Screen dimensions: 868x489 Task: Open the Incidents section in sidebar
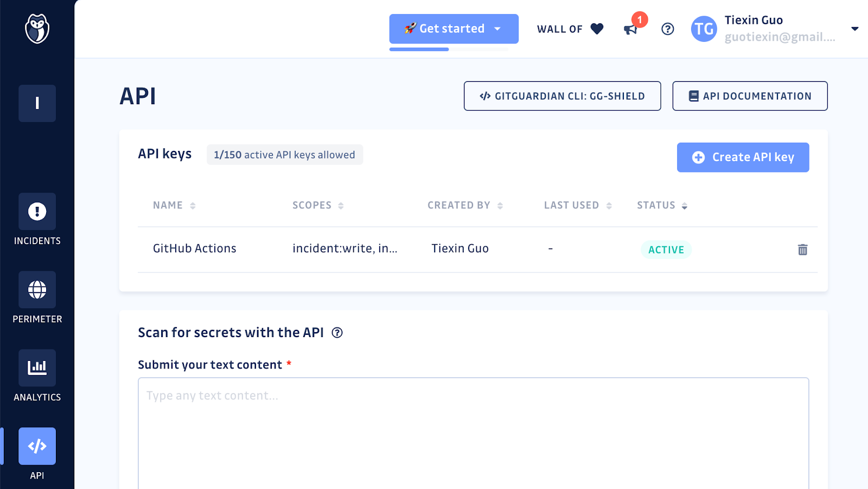coord(36,211)
